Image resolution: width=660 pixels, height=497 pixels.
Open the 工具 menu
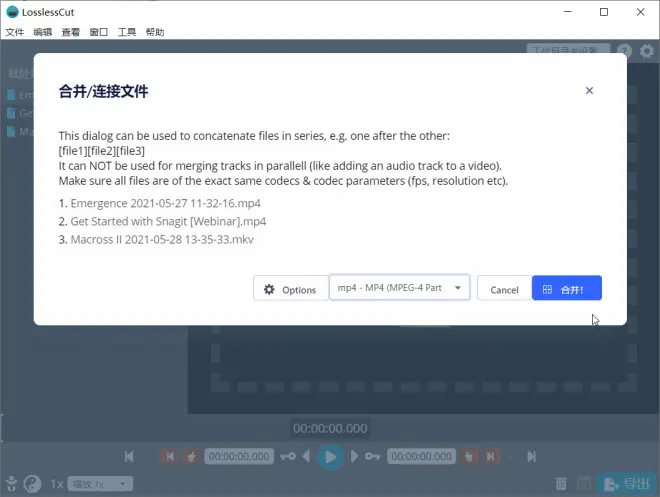pyautogui.click(x=127, y=32)
